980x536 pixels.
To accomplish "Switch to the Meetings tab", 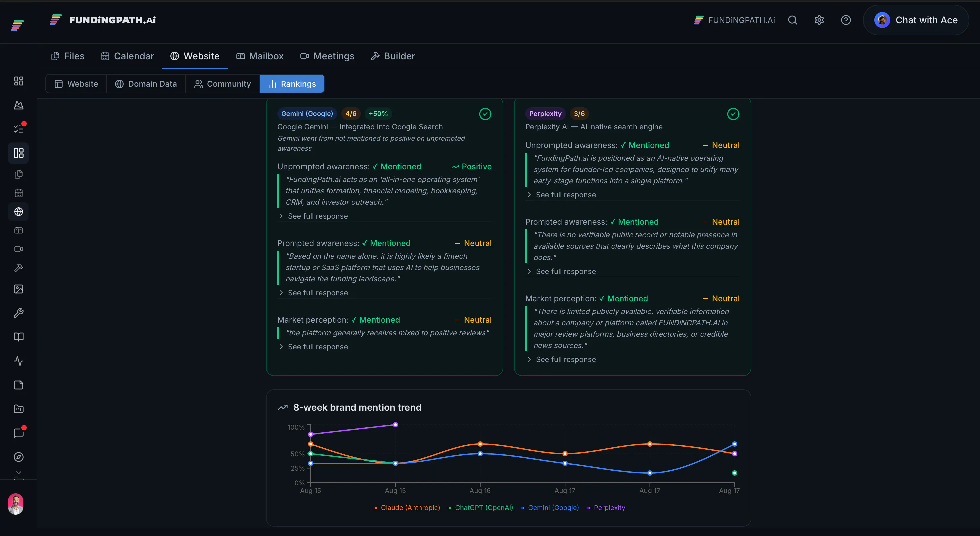I will point(327,56).
